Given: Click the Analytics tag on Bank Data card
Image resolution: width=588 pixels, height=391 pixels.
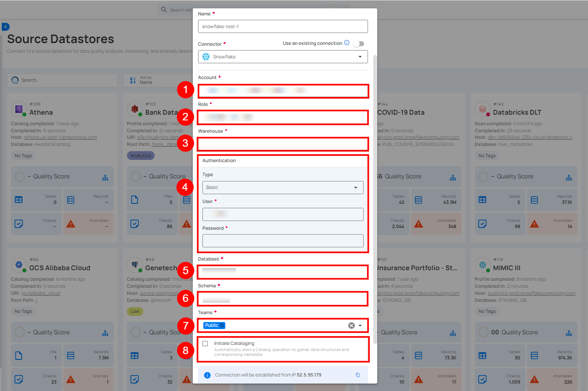Looking at the screenshot, I should [x=141, y=156].
